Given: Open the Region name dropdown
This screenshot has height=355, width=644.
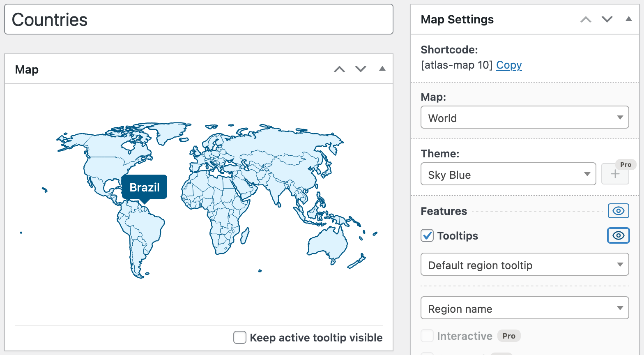Looking at the screenshot, I should coord(524,308).
